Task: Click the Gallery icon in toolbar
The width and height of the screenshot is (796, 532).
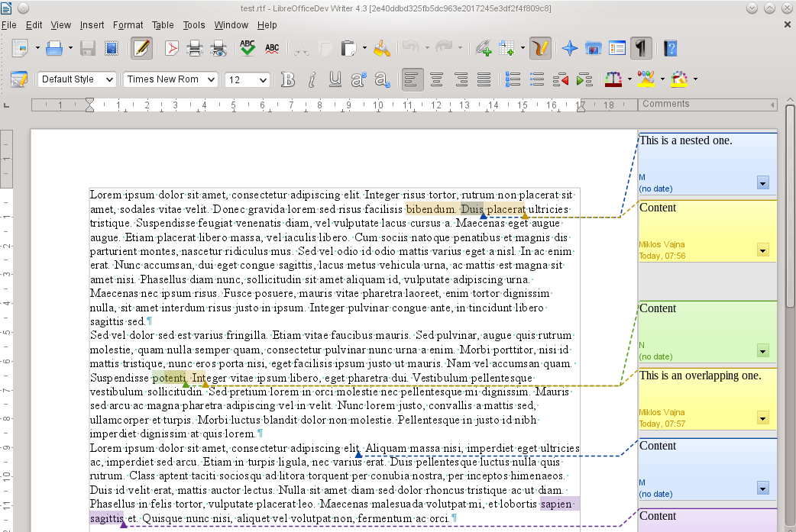Action: pos(593,49)
